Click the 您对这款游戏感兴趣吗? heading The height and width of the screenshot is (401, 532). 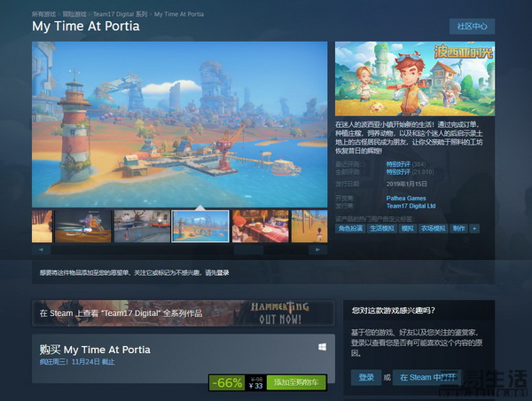pyautogui.click(x=393, y=311)
